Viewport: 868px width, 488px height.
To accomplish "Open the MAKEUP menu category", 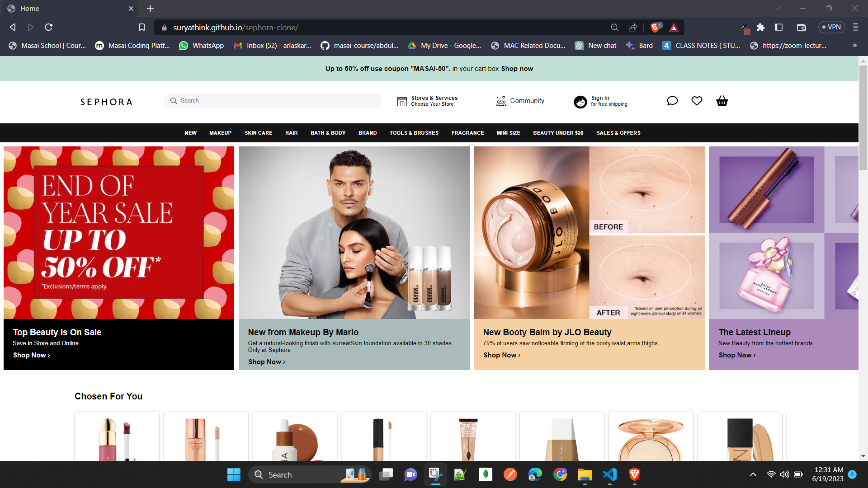I will pos(220,133).
